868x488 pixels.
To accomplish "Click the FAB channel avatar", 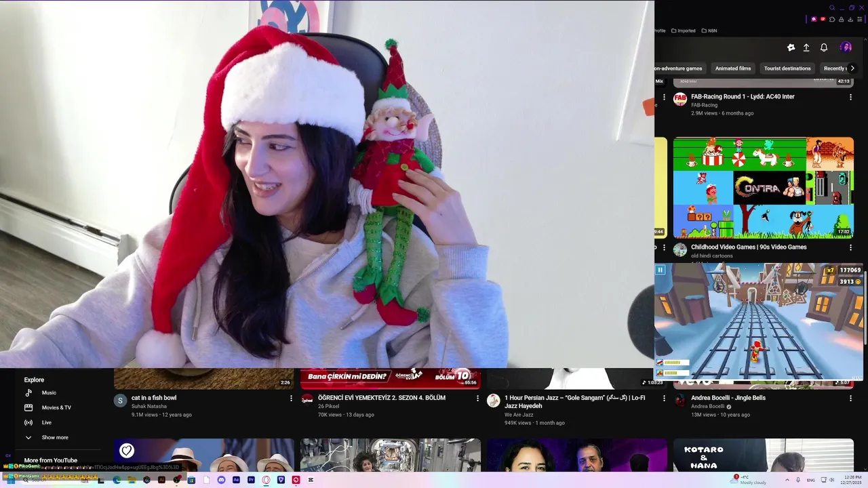I will coord(680,99).
